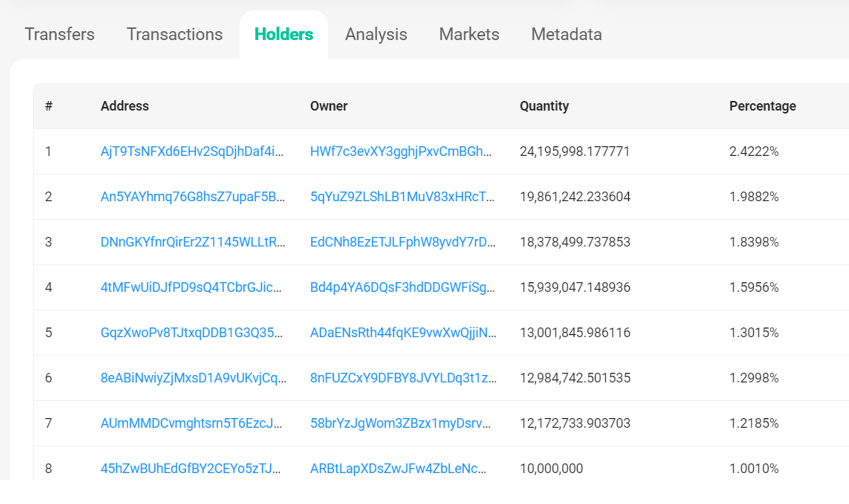
Task: Click owner ADaENsRth44fqKE9vwXwQjjiN
Action: tap(403, 332)
